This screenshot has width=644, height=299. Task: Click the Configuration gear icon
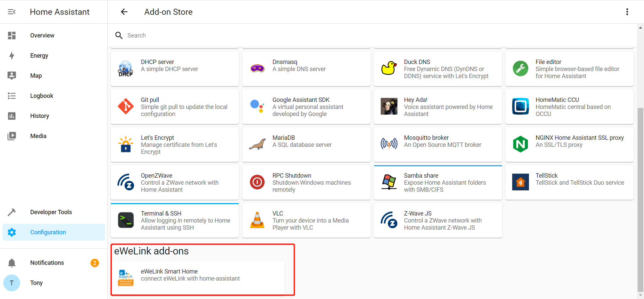[x=12, y=232]
